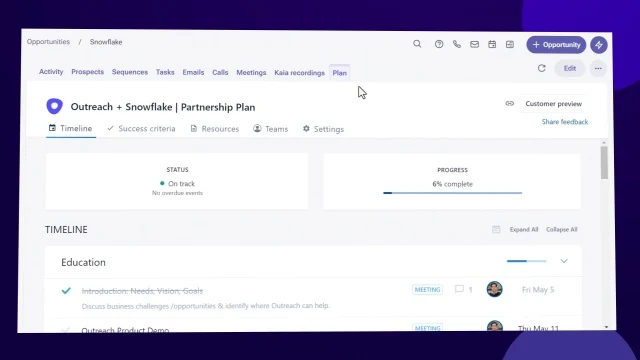Click the contact card icon beside calendar
The image size is (640, 360).
(x=510, y=44)
